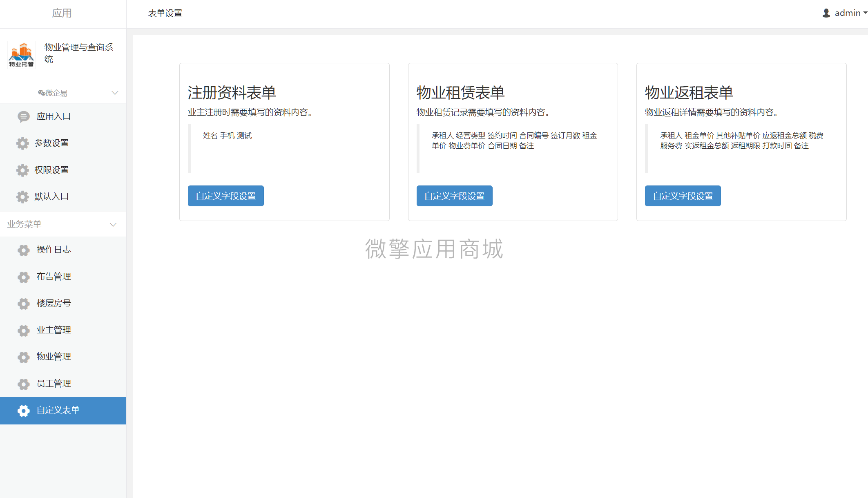The height and width of the screenshot is (498, 868).
Task: Go to 业主管理
Action: (x=63, y=331)
